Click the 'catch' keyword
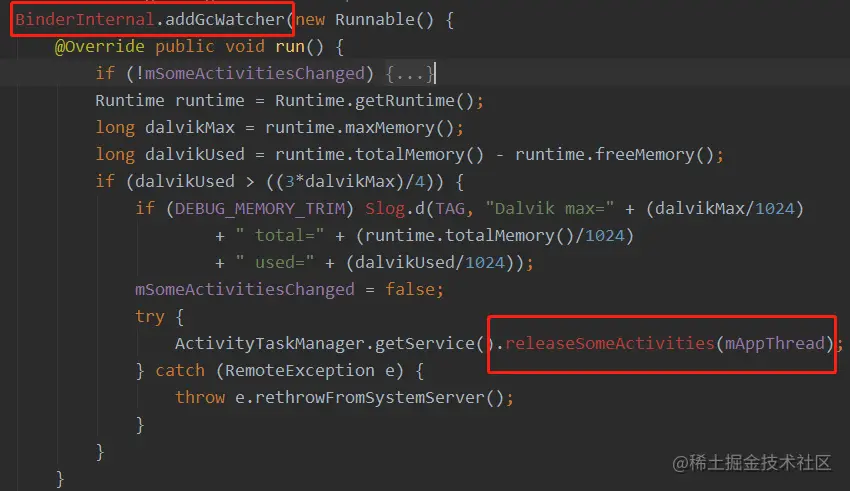The width and height of the screenshot is (850, 491). click(180, 371)
